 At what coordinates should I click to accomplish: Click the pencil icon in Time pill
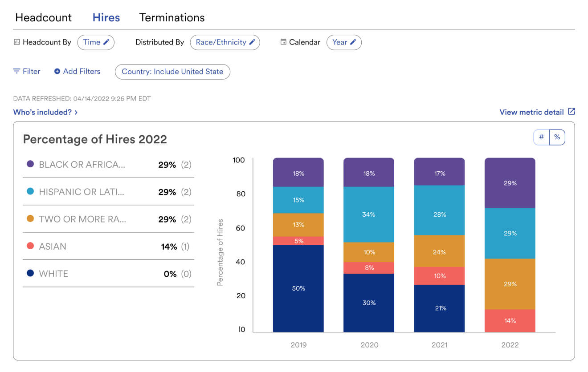tap(106, 42)
